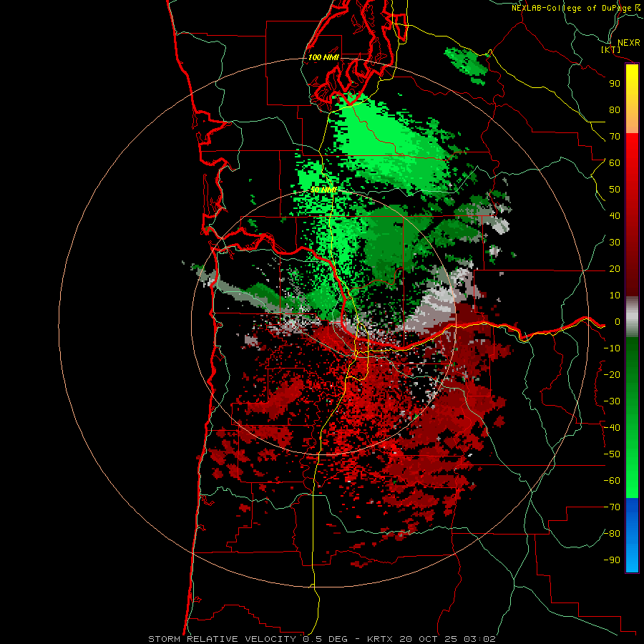
Task: Click the -10 knot scale label
Action: coord(612,348)
